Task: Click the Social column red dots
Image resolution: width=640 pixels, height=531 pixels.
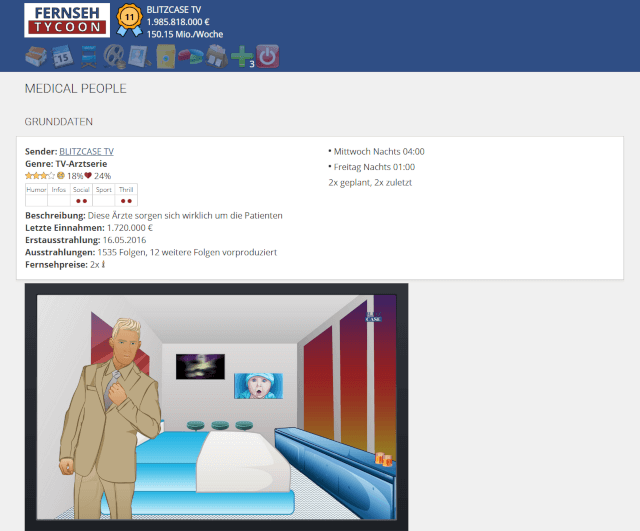Action: pos(81,201)
